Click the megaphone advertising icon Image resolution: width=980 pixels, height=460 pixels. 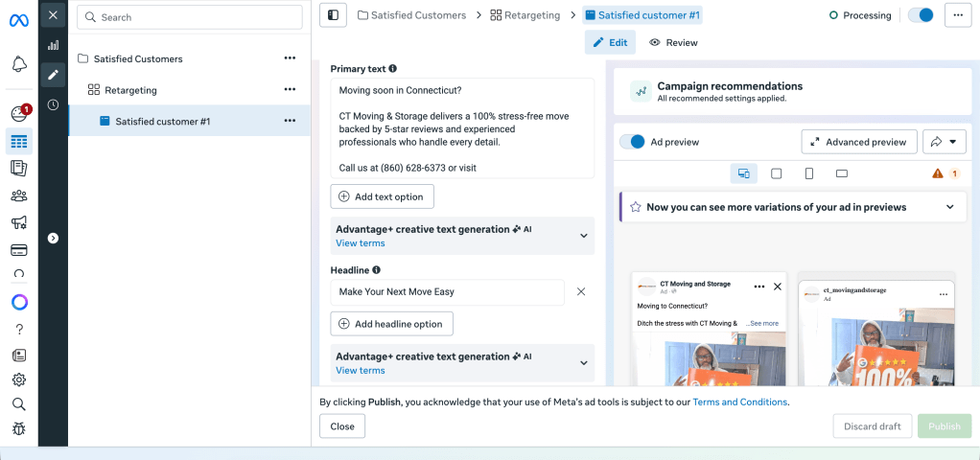coord(18,223)
